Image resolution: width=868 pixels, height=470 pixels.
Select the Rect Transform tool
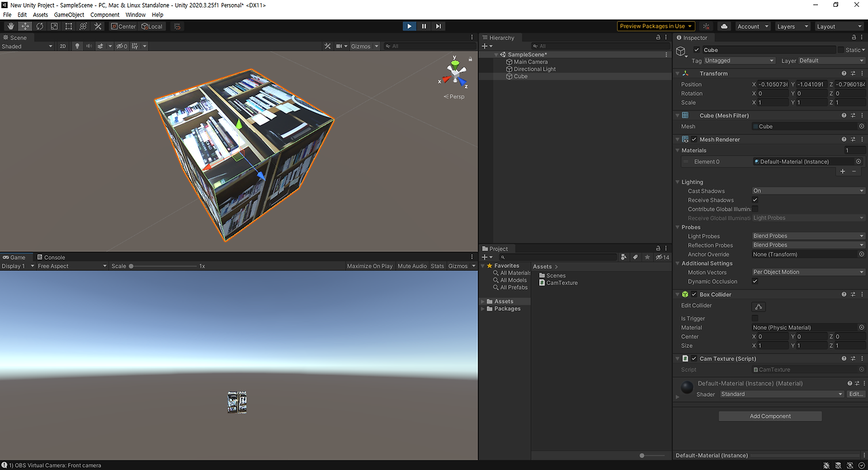pos(68,26)
